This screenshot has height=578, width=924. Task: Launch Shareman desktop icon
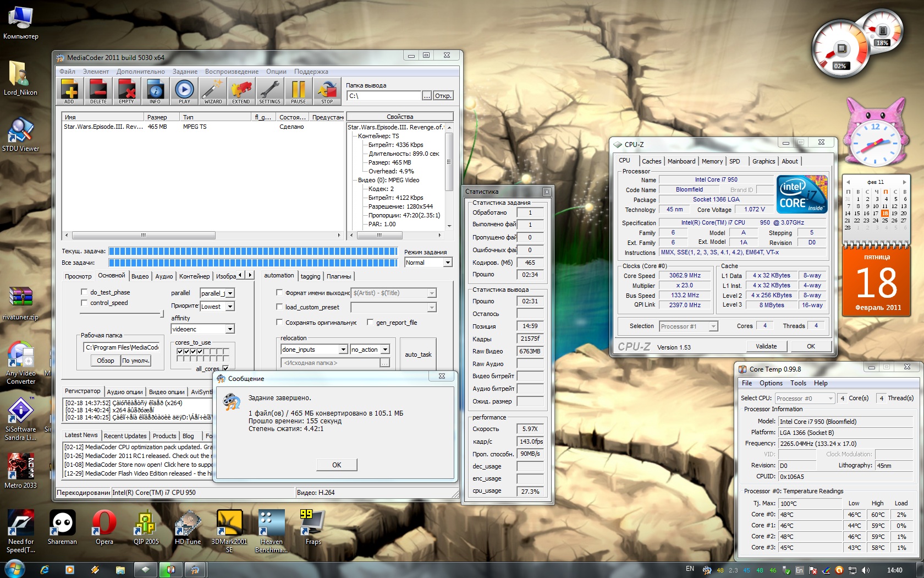62,527
